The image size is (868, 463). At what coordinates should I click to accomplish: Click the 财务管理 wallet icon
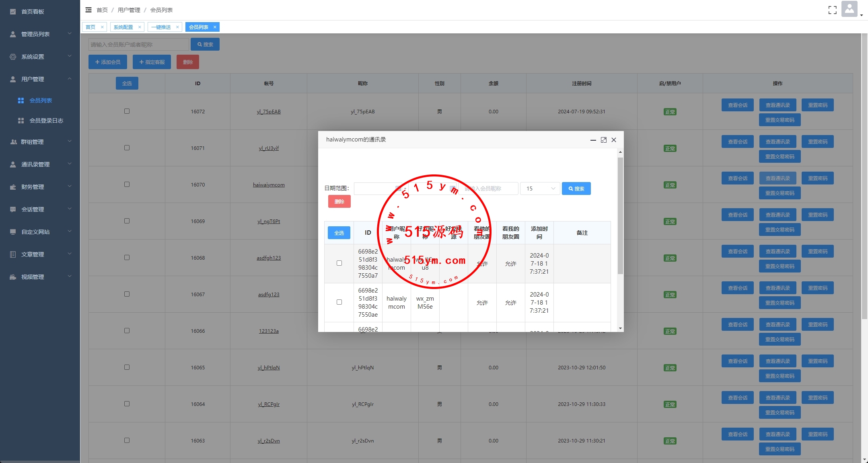13,187
